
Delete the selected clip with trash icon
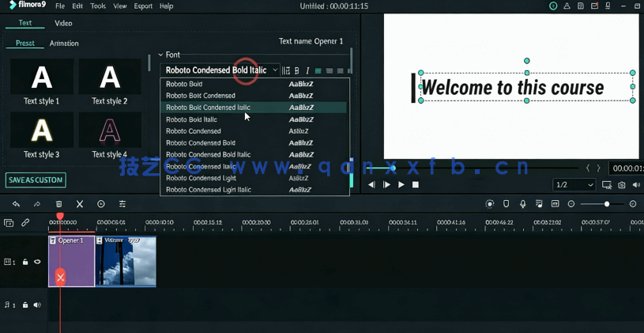pyautogui.click(x=59, y=204)
